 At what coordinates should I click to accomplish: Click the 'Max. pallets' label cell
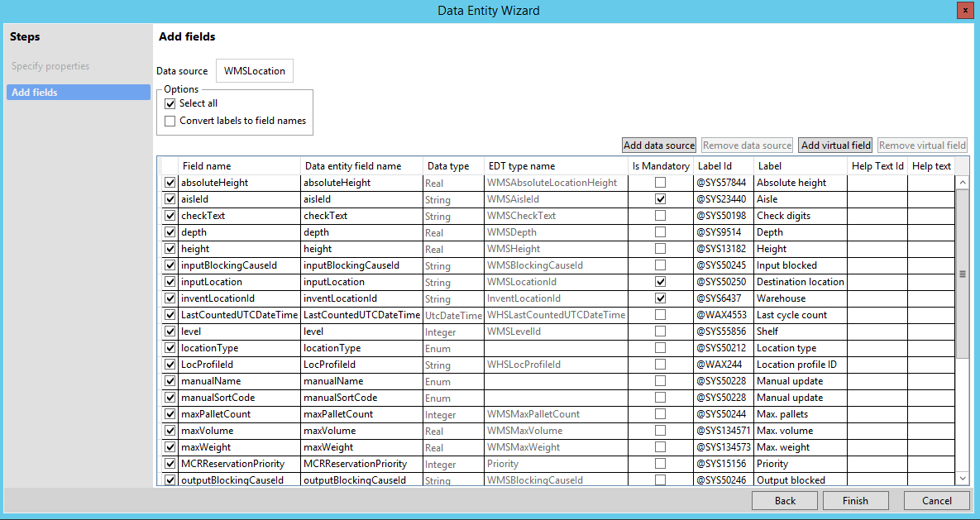click(800, 414)
